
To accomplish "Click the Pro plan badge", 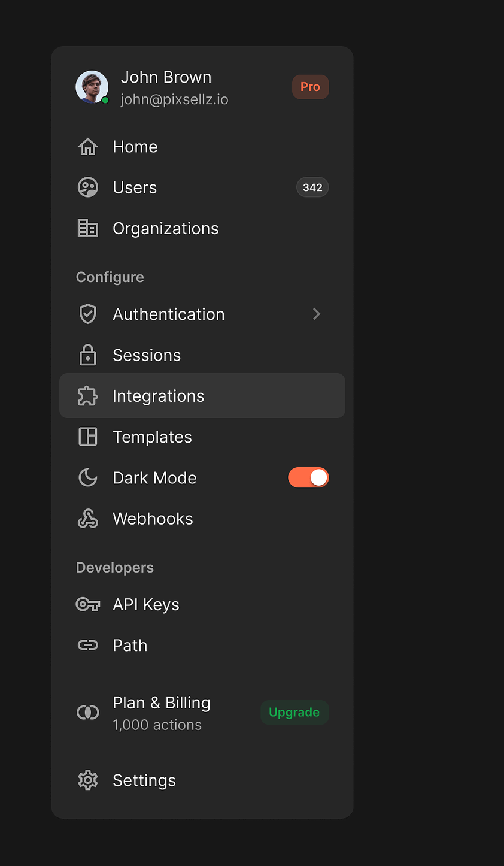I will [310, 87].
